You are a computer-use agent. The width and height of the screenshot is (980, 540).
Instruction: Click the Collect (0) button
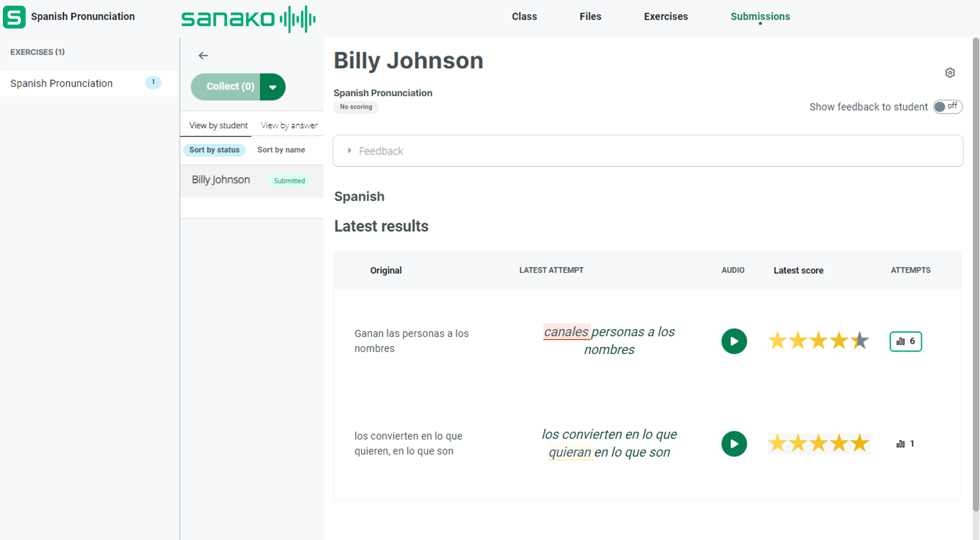coord(229,87)
